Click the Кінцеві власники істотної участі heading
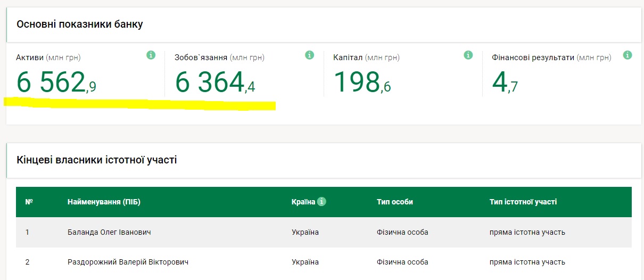Viewport: 644px width, 280px height. click(x=97, y=160)
